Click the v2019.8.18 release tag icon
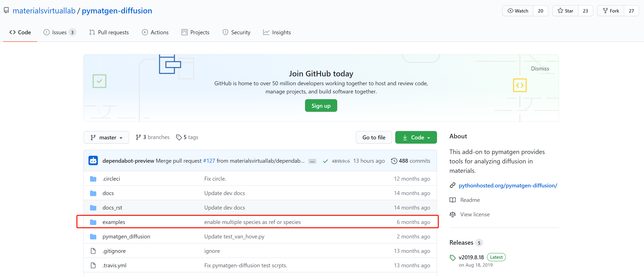The width and height of the screenshot is (644, 276). pyautogui.click(x=452, y=258)
